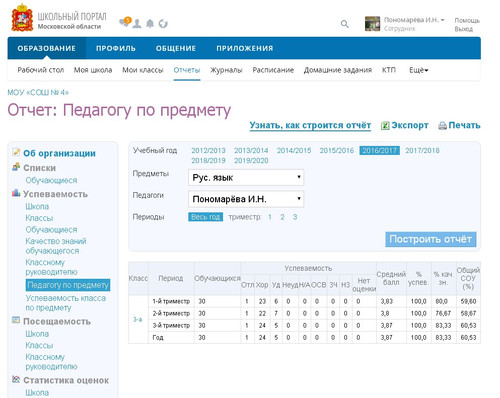Open the Предметы dropdown showing Рус. язык

[246, 178]
